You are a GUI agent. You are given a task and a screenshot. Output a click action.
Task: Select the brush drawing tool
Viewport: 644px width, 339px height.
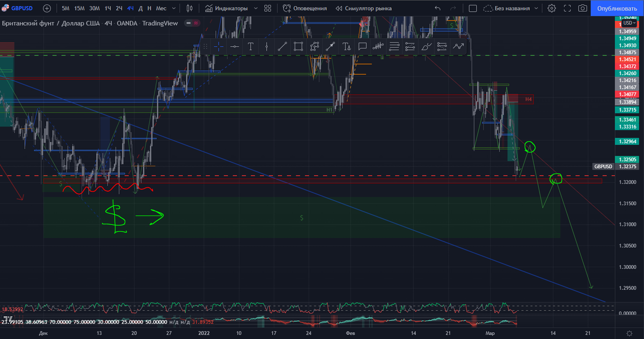click(x=427, y=47)
